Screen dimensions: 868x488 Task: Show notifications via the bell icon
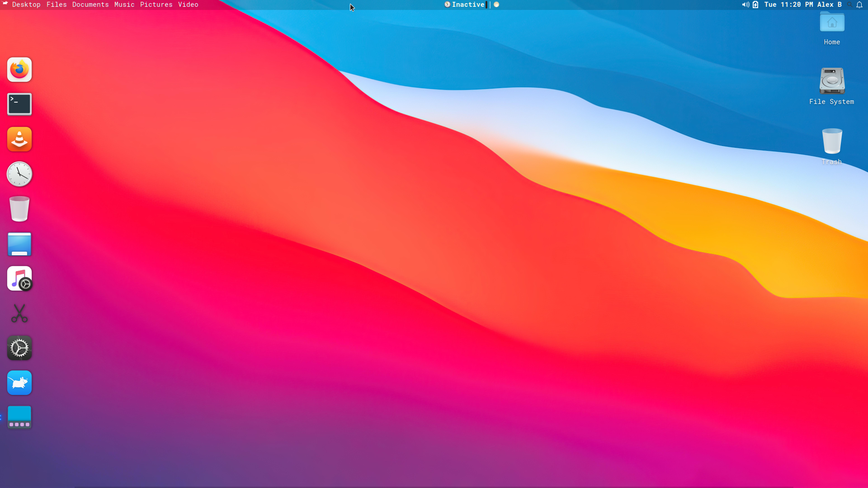pyautogui.click(x=859, y=5)
